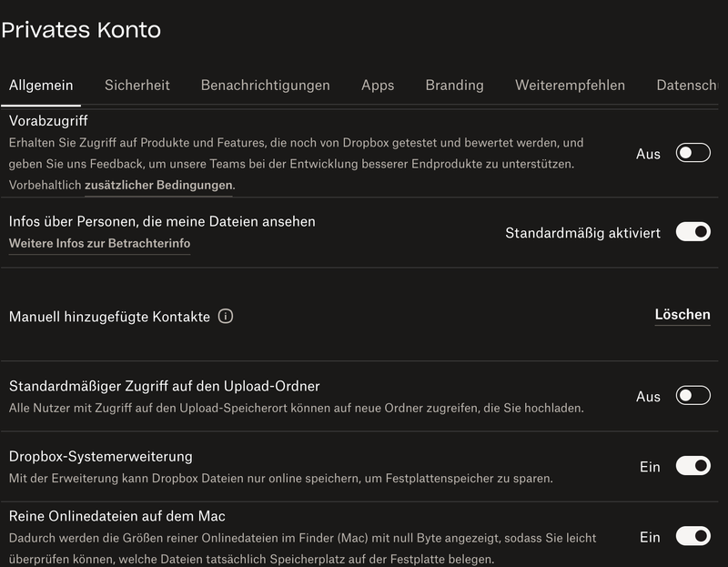Select the Apps tab
The height and width of the screenshot is (567, 728).
pyautogui.click(x=377, y=85)
